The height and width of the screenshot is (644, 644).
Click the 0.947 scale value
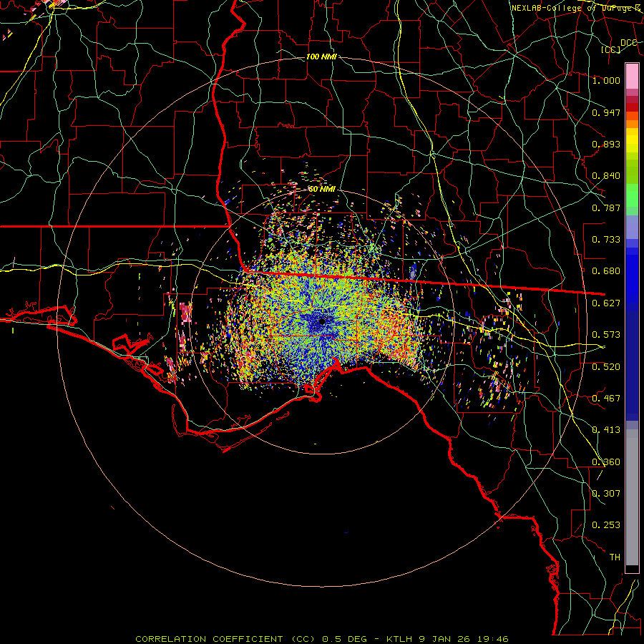[x=606, y=112]
